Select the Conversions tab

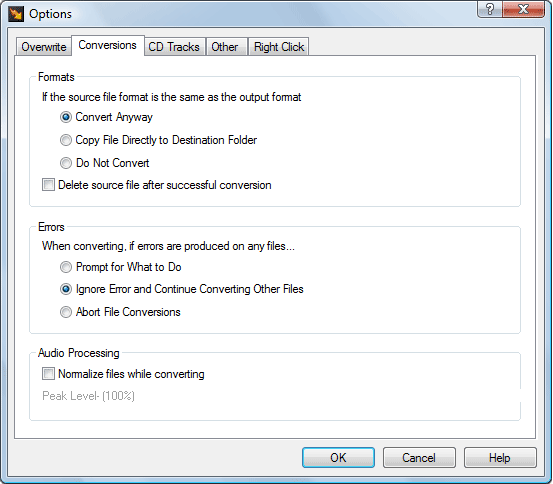click(x=108, y=45)
